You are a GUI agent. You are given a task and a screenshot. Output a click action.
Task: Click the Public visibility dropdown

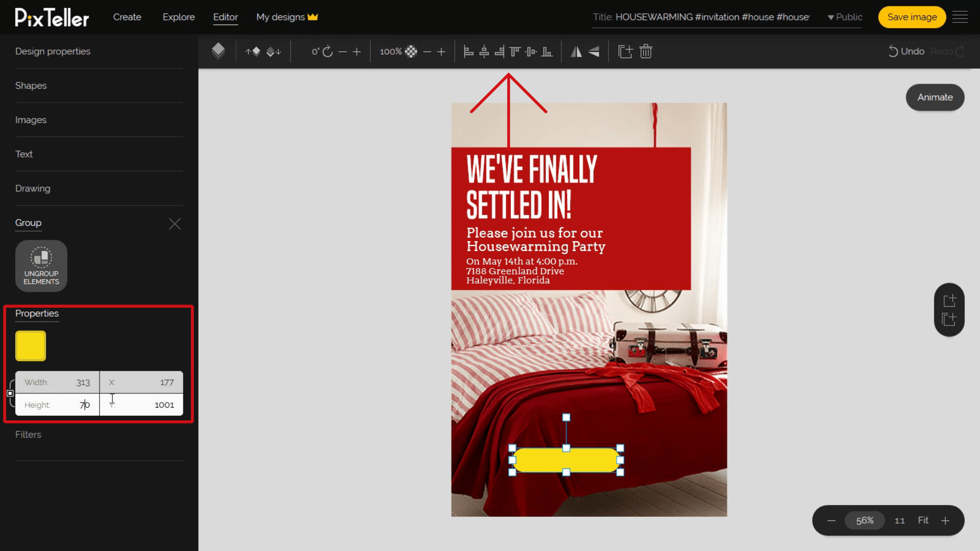pos(844,17)
